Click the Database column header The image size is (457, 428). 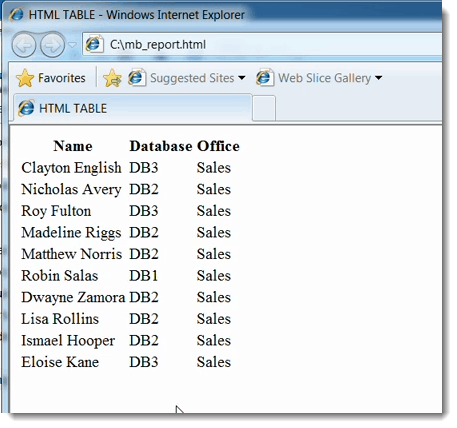click(x=161, y=146)
